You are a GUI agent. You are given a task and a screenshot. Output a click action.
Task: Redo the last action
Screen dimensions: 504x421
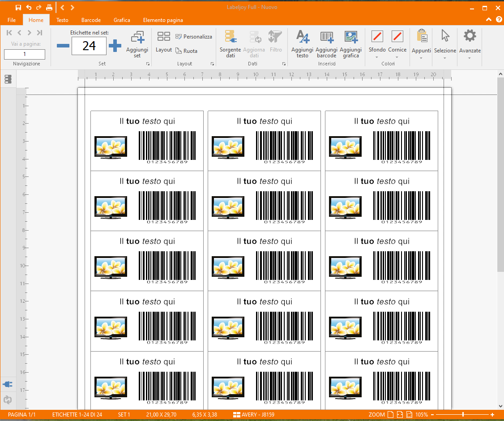(38, 8)
